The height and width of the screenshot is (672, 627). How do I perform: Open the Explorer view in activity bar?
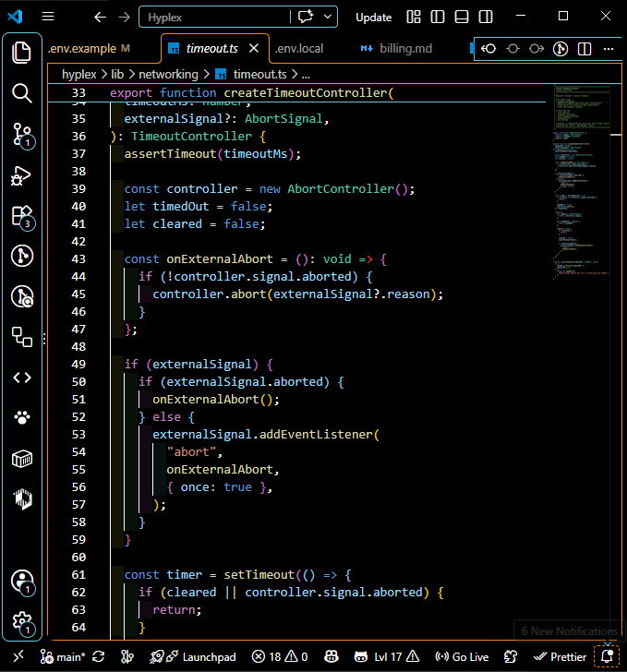click(22, 54)
